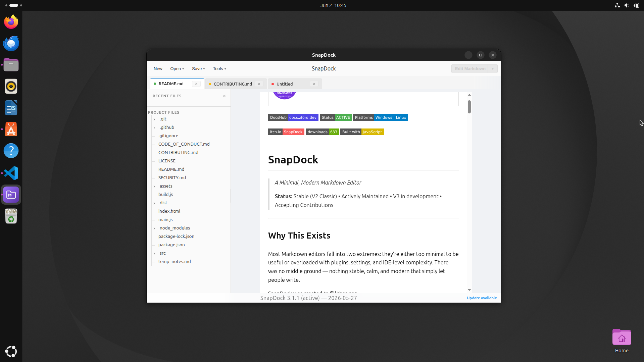644x362 pixels.
Task: Open index.html in project files
Action: click(169, 211)
